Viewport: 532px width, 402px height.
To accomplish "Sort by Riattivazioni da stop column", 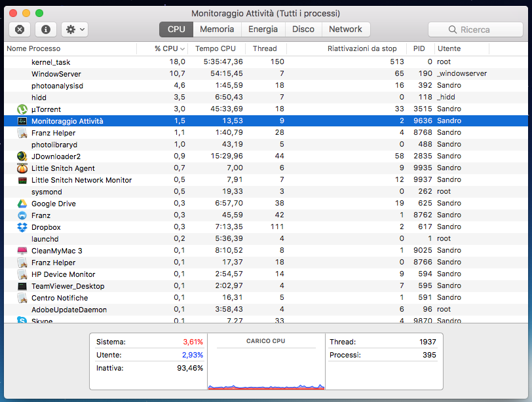I will [347, 48].
